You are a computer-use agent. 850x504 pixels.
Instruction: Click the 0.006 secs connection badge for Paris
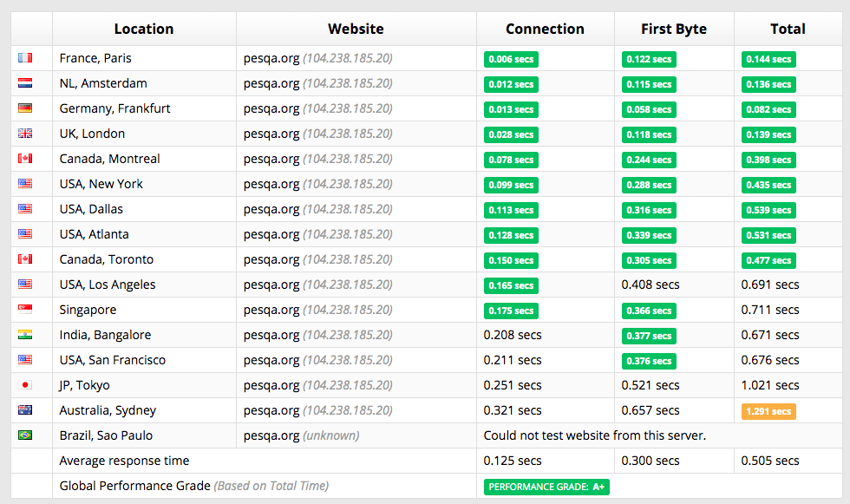(x=511, y=59)
